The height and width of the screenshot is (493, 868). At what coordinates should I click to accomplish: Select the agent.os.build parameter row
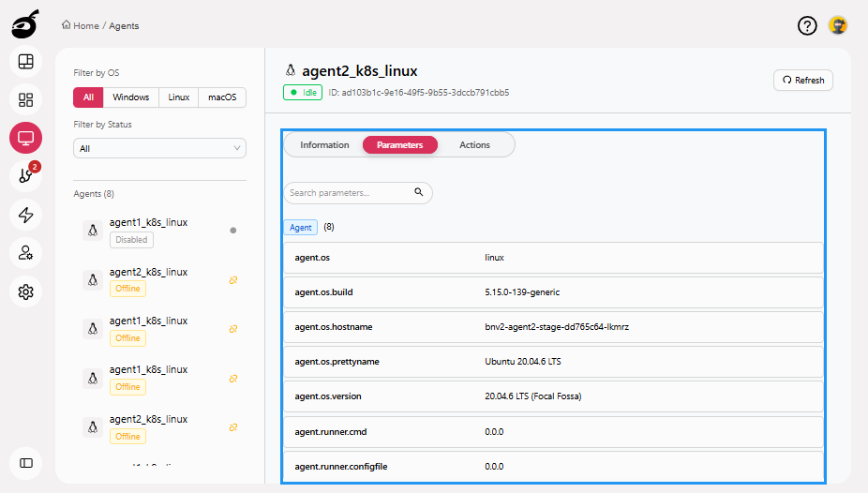[553, 292]
